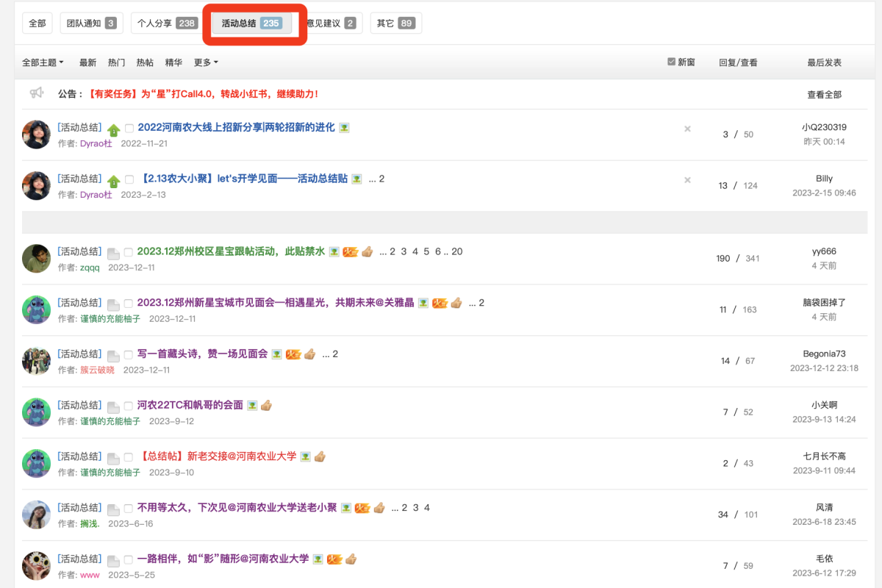The height and width of the screenshot is (588, 882).
Task: Click 查看全部 announcements link
Action: coord(824,94)
